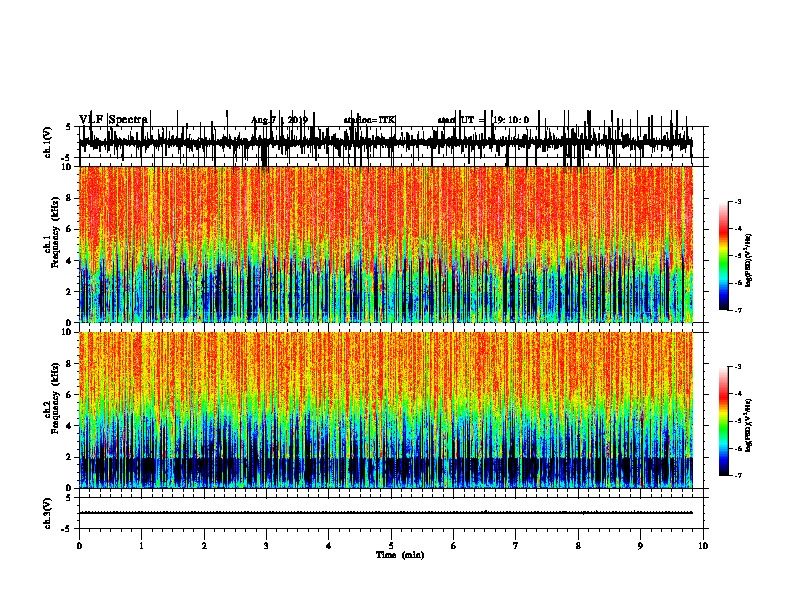Image resolution: width=792 pixels, height=612 pixels.
Task: Click the "VLF Spectra" plot title
Action: pos(113,120)
